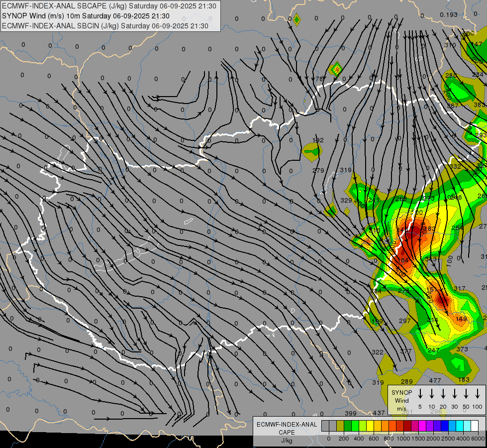Viewport: 487px width, 448px height.
Task: Click the 1500 tick label on CAPE scale
Action: click(x=418, y=439)
